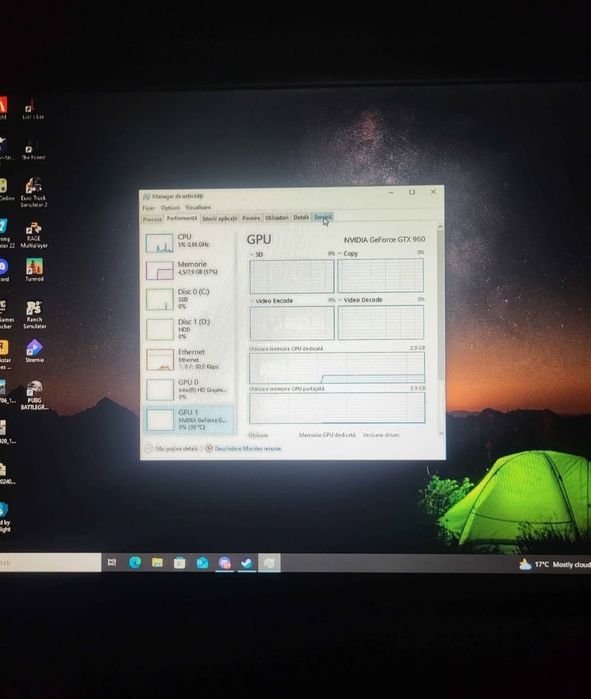Click the shared GPU memory usage graph
This screenshot has height=699, width=591.
pos(337,408)
